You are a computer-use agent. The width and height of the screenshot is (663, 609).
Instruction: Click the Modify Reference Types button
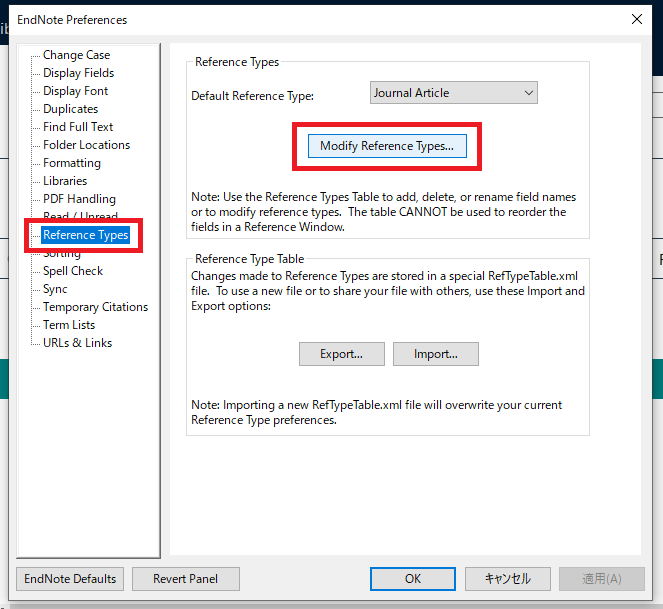(386, 146)
